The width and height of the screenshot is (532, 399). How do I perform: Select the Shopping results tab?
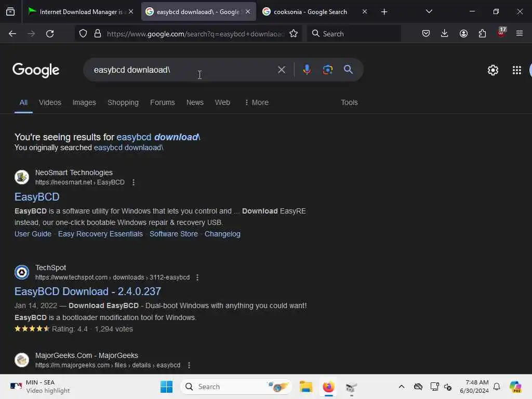(123, 102)
